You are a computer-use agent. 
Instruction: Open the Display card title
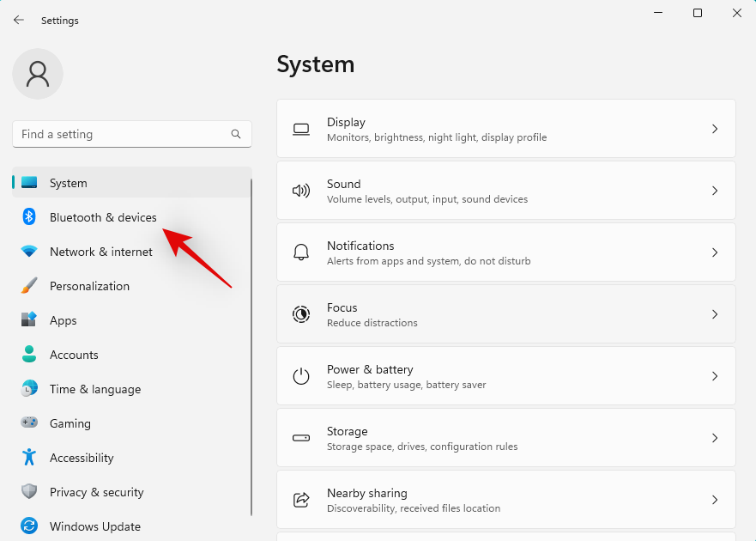pos(346,122)
